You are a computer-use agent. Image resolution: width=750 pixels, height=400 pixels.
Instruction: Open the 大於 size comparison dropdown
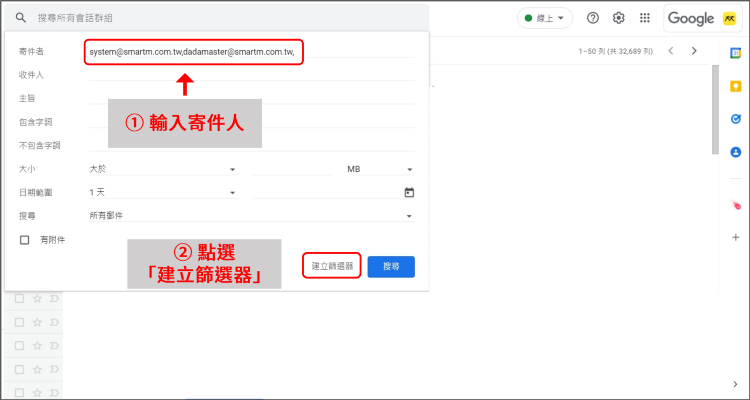163,169
